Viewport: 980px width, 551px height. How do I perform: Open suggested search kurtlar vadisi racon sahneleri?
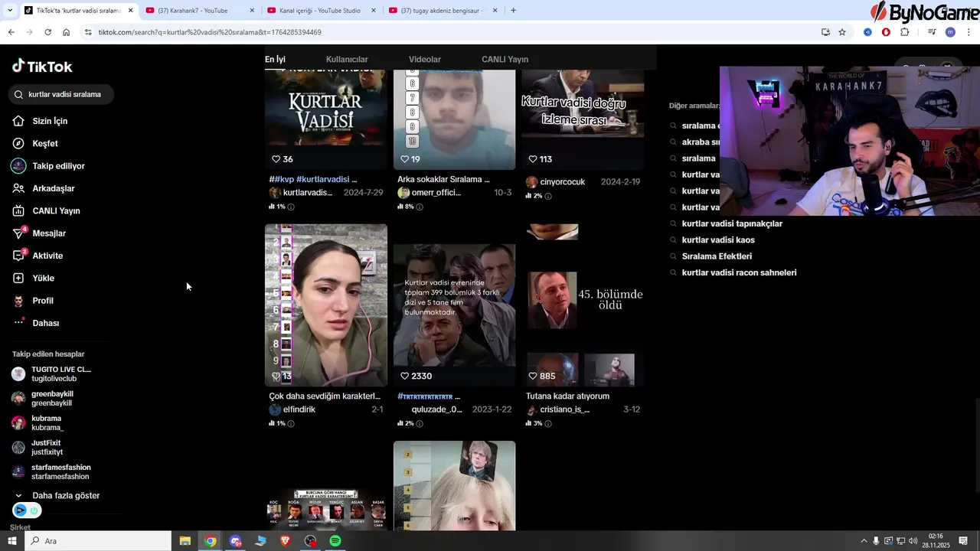pos(739,272)
